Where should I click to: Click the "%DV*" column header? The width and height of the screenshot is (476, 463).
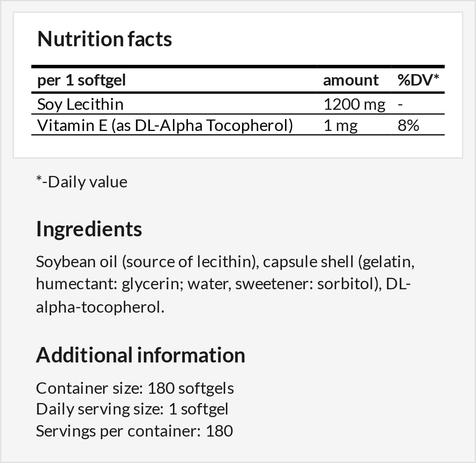[x=419, y=80]
